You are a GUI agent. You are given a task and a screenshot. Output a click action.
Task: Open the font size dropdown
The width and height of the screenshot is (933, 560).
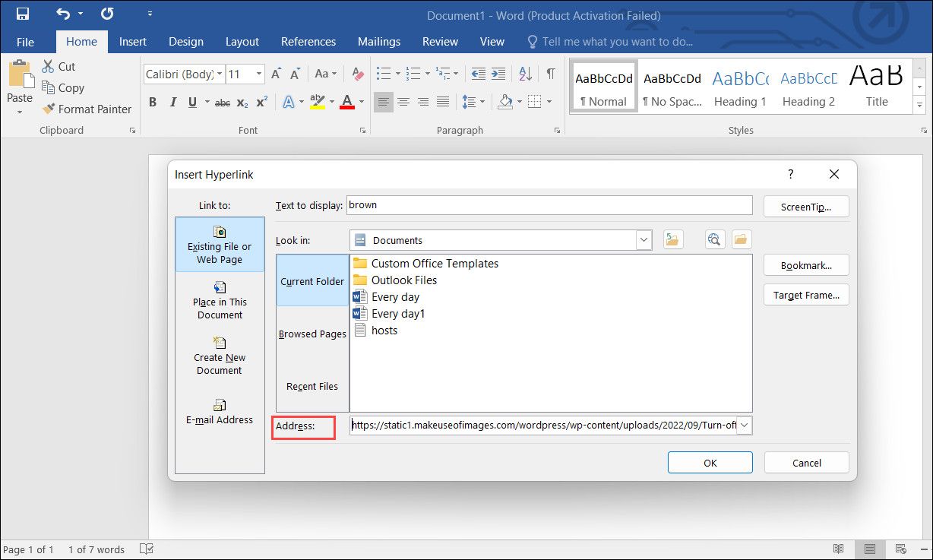[259, 74]
